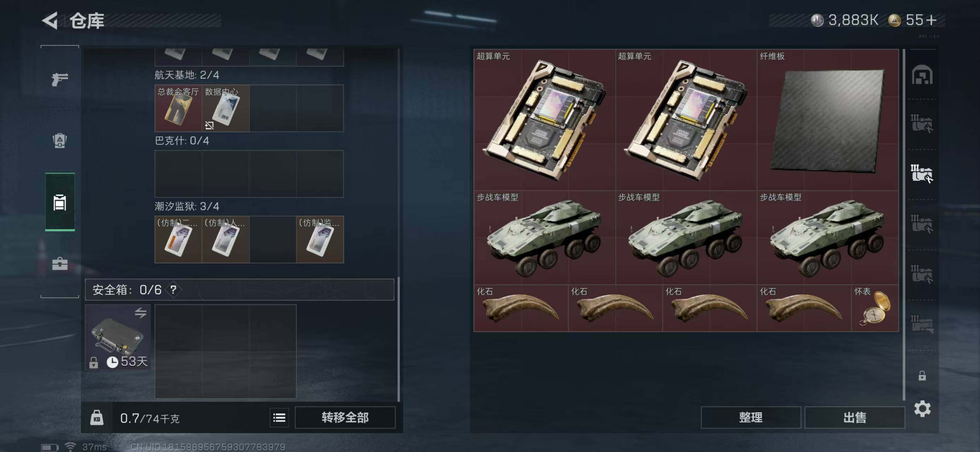Select the backpack category icon in sidebar
The height and width of the screenshot is (452, 980).
point(60,140)
